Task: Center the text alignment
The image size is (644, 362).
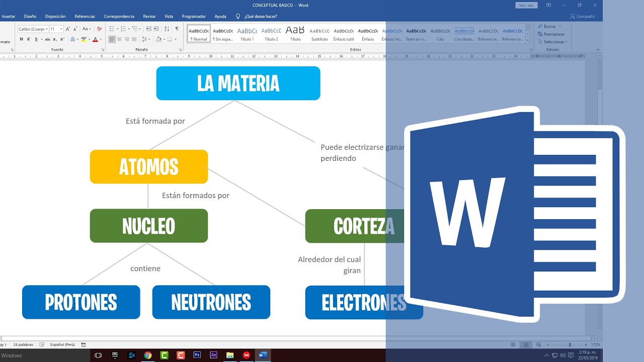Action: [x=119, y=39]
